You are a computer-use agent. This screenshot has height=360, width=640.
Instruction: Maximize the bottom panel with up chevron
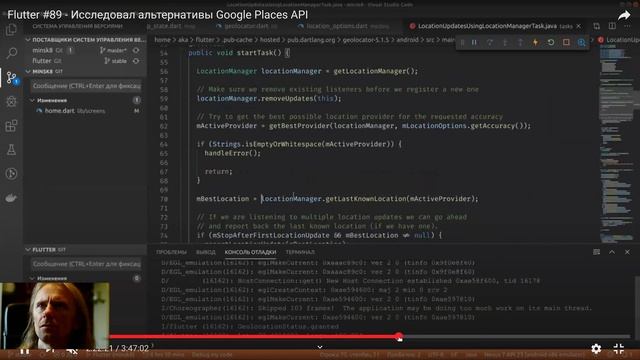coord(612,252)
